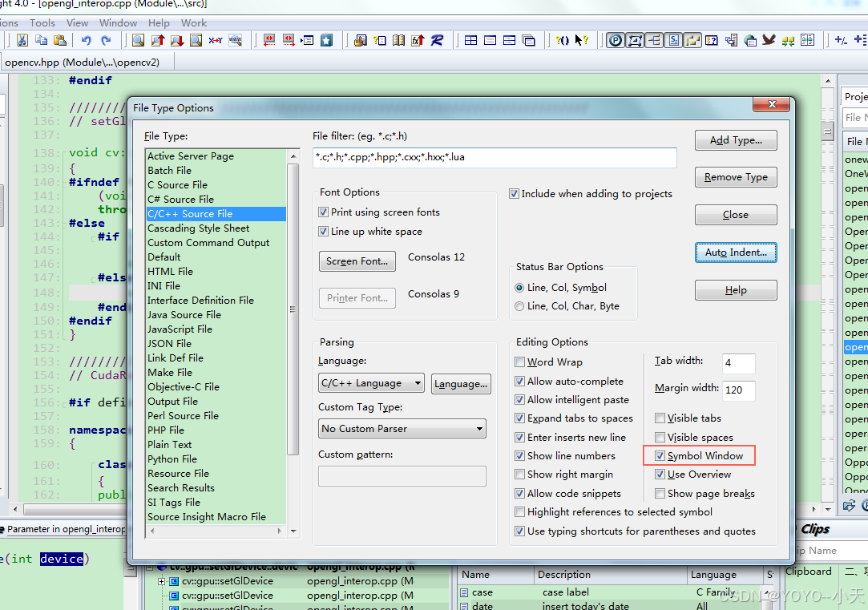Click the Tab width input field
This screenshot has width=868, height=610.
click(x=738, y=363)
